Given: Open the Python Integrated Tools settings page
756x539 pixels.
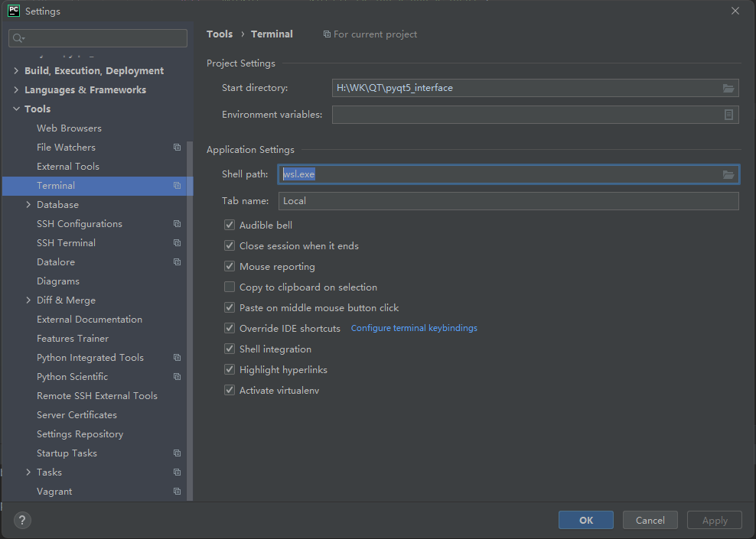Looking at the screenshot, I should (x=90, y=358).
